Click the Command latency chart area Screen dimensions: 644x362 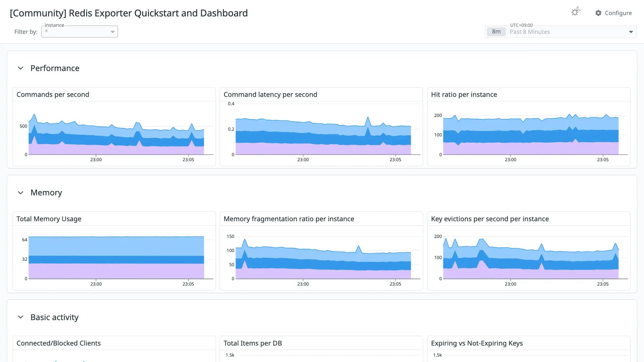tap(323, 136)
